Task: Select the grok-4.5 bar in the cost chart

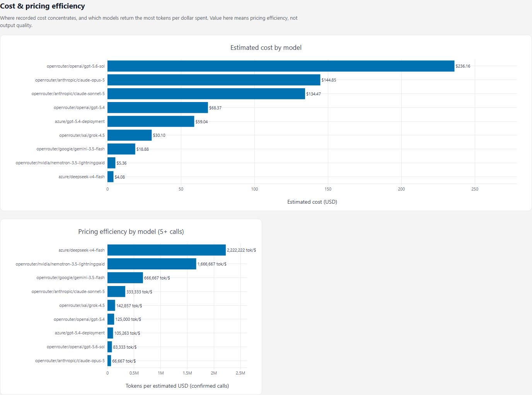Action: (x=130, y=135)
